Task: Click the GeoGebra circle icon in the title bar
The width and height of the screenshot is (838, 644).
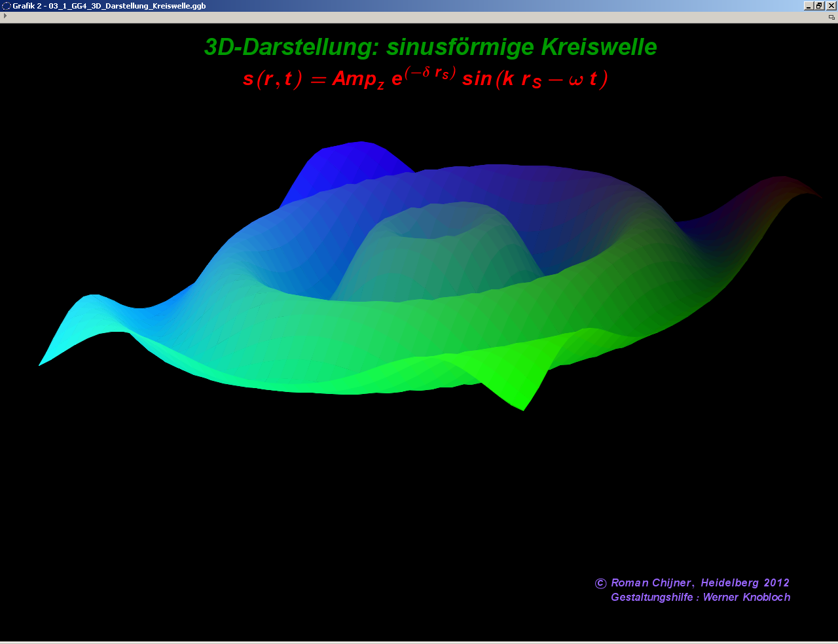Action: [6, 5]
